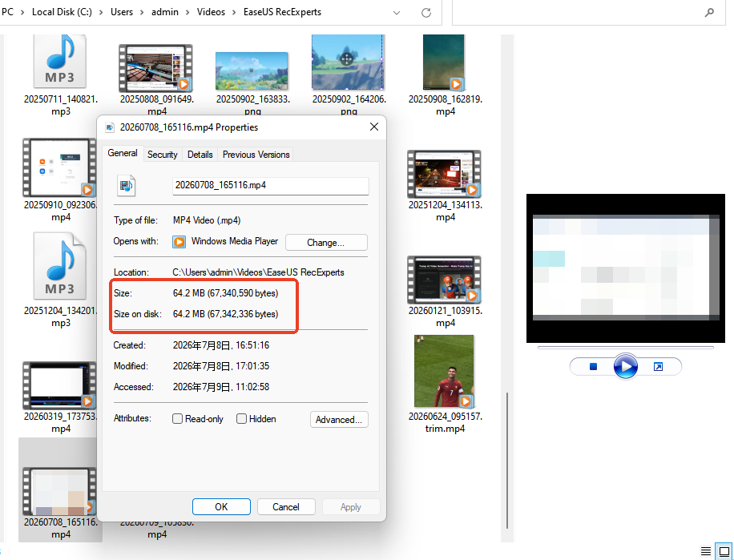This screenshot has height=560, width=734.
Task: Click the stop button in preview pane
Action: pos(593,367)
